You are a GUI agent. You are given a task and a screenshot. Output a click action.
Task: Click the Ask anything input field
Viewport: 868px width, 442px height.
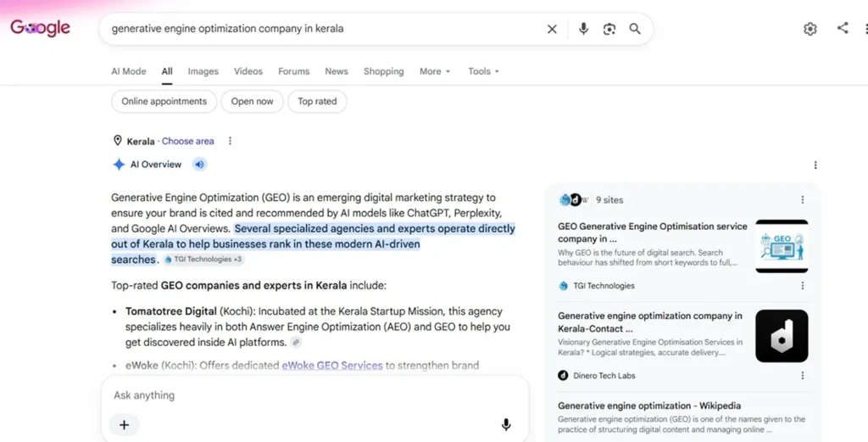coord(315,395)
